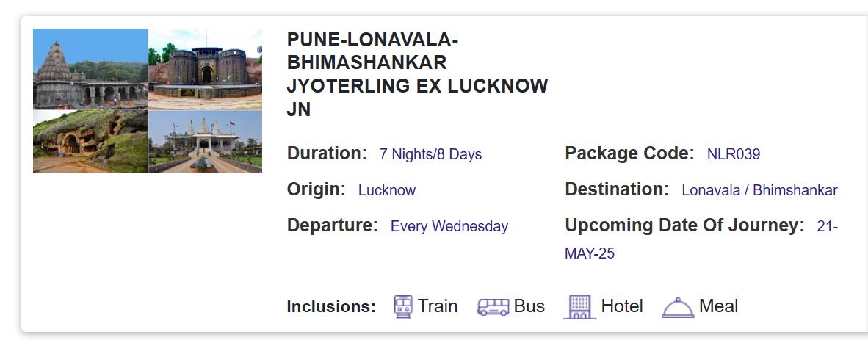Viewport: 868px width, 354px height.
Task: Click the white temple photo bottom-right
Action: click(206, 142)
